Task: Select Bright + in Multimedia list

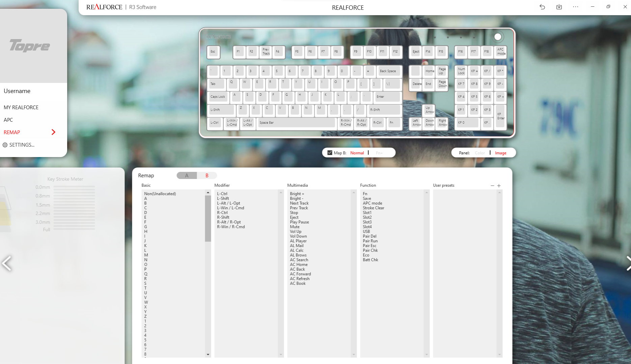Action: coord(297,194)
